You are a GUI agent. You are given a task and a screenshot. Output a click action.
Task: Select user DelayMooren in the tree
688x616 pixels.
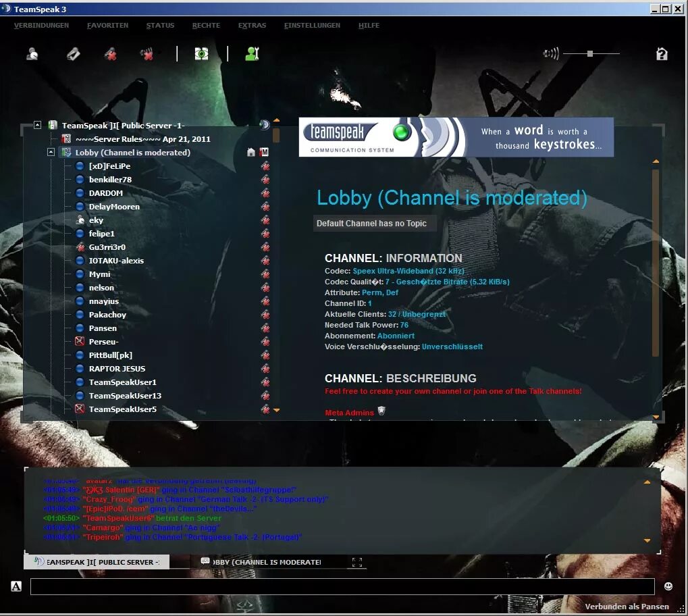pyautogui.click(x=114, y=207)
